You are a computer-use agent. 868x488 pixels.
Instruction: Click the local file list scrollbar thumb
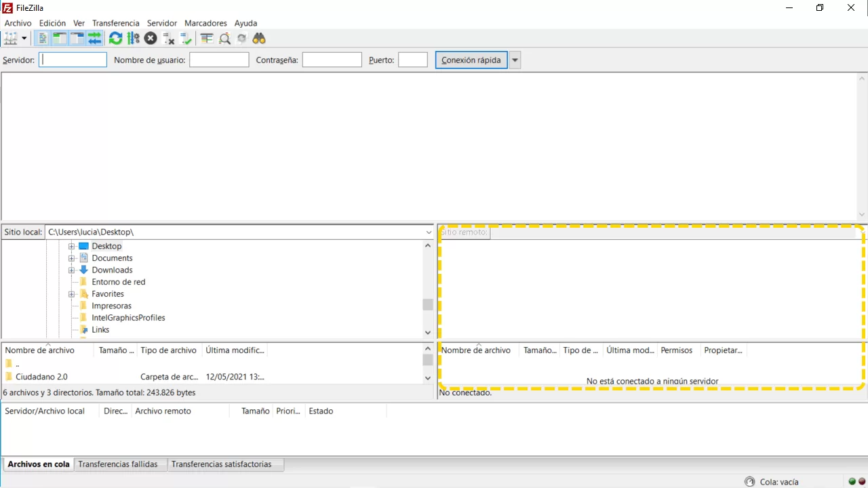[428, 361]
